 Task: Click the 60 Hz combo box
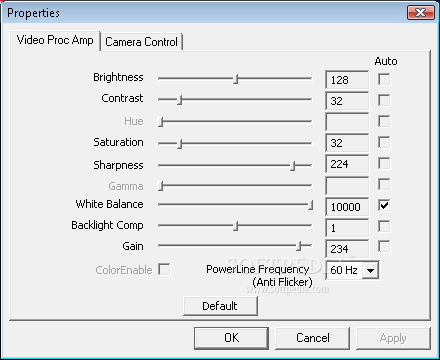[x=352, y=270]
